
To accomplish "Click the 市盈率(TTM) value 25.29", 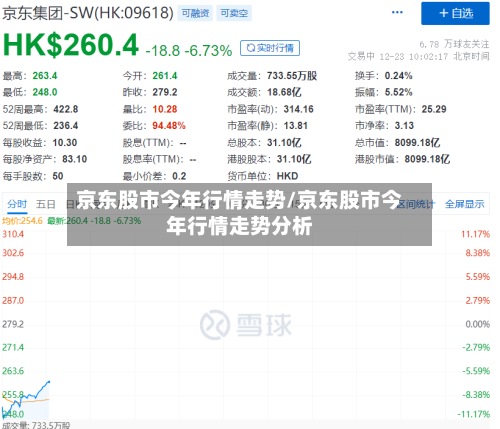I will (x=434, y=109).
